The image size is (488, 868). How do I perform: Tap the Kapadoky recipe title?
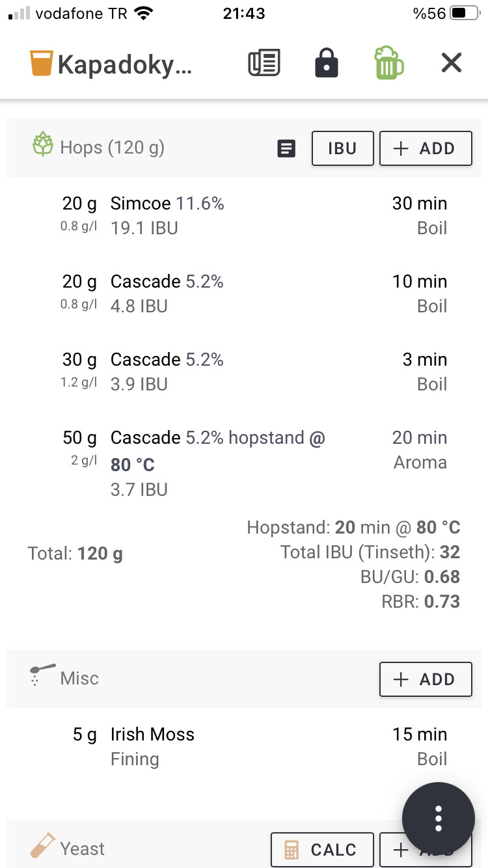tap(125, 64)
